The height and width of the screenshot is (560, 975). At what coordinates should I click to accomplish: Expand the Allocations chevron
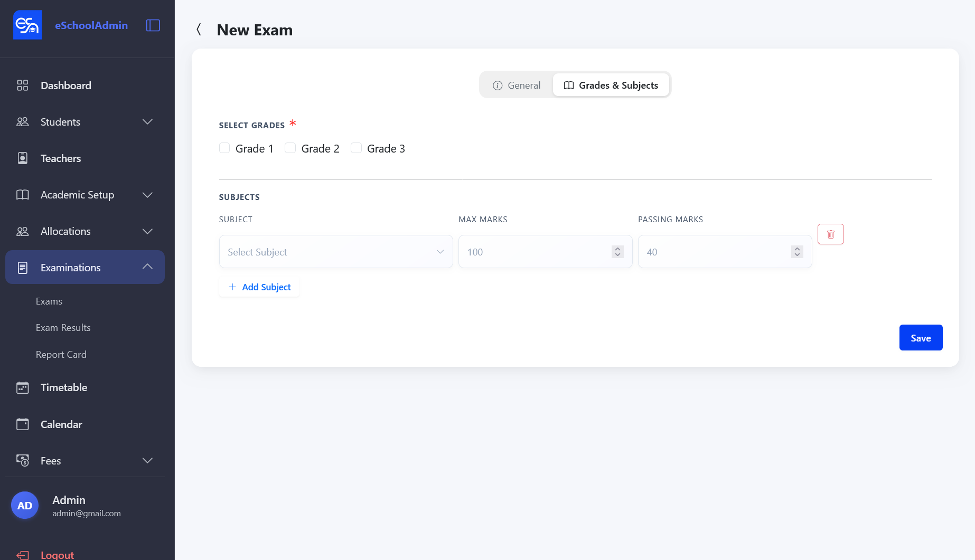(148, 231)
